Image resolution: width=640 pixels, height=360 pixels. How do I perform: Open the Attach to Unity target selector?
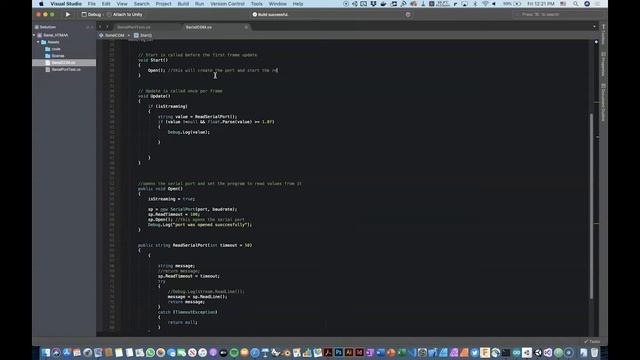point(125,14)
